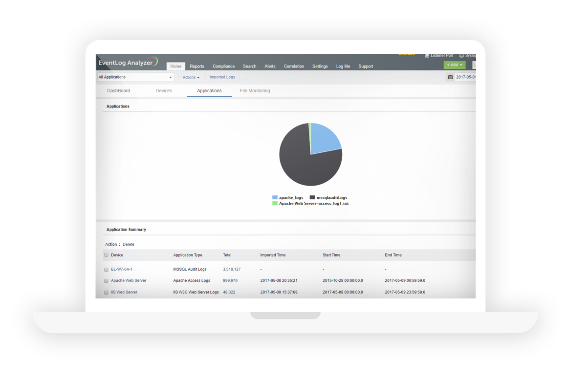Click the green access_log1.txt legend swatch
This screenshot has height=381, width=588.
pos(275,203)
